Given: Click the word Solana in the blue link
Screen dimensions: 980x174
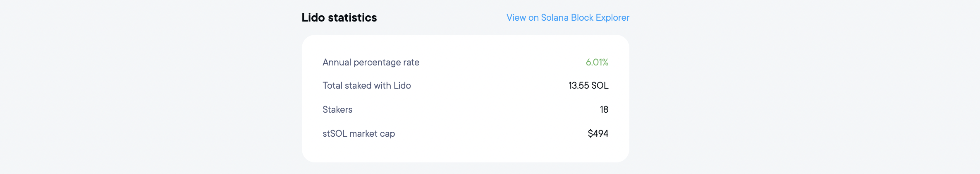Looking at the screenshot, I should pos(555,18).
